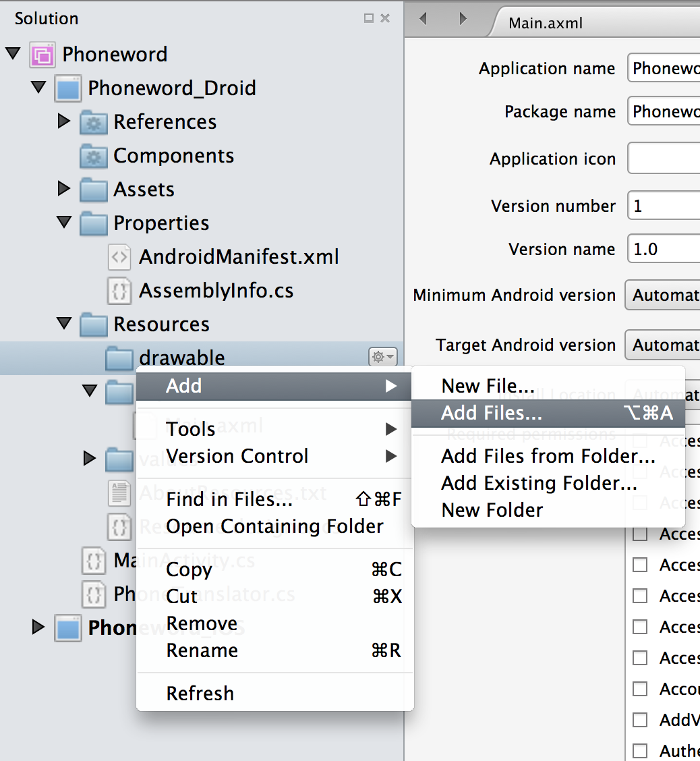This screenshot has width=700, height=761.
Task: Switch to the Main.axml tab
Action: click(x=545, y=24)
